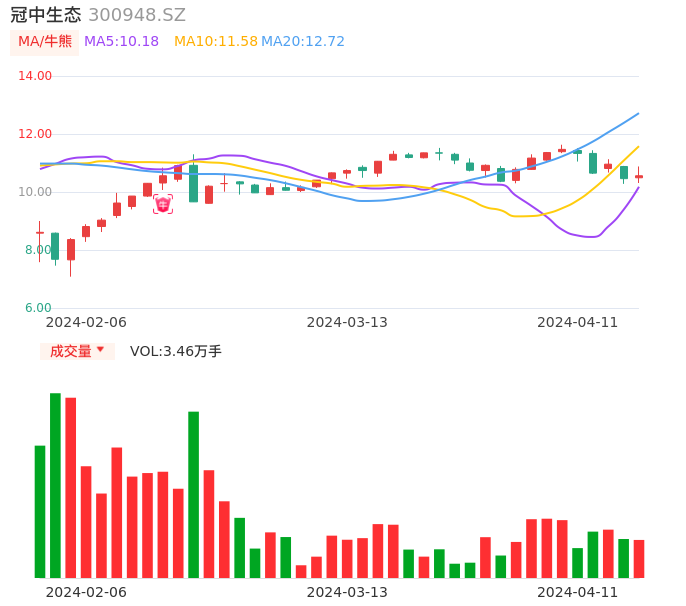
Task: Click the last red candlestick on the far right
Action: pyautogui.click(x=639, y=176)
